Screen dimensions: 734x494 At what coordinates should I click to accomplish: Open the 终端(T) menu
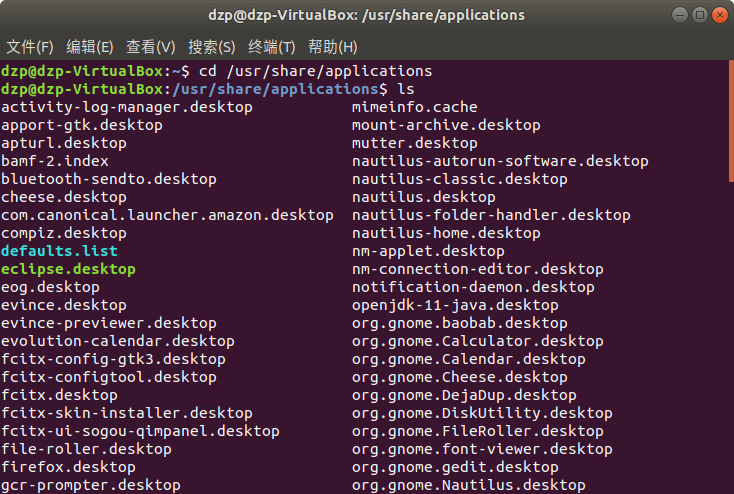(x=272, y=47)
